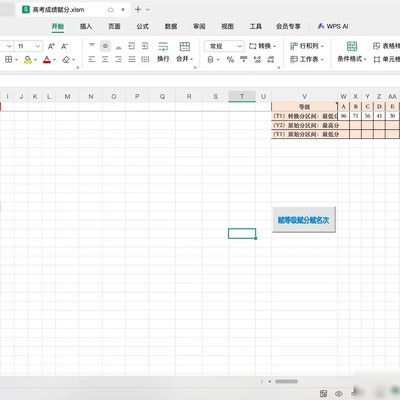400x400 pixels.
Task: Click the 单元格 style tool at ribbon edge
Action: click(x=386, y=59)
